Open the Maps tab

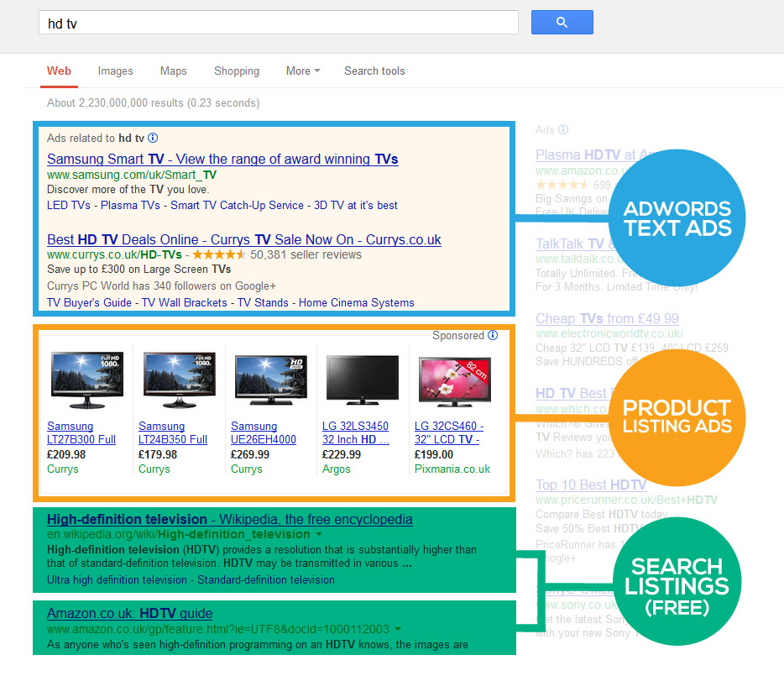[174, 71]
